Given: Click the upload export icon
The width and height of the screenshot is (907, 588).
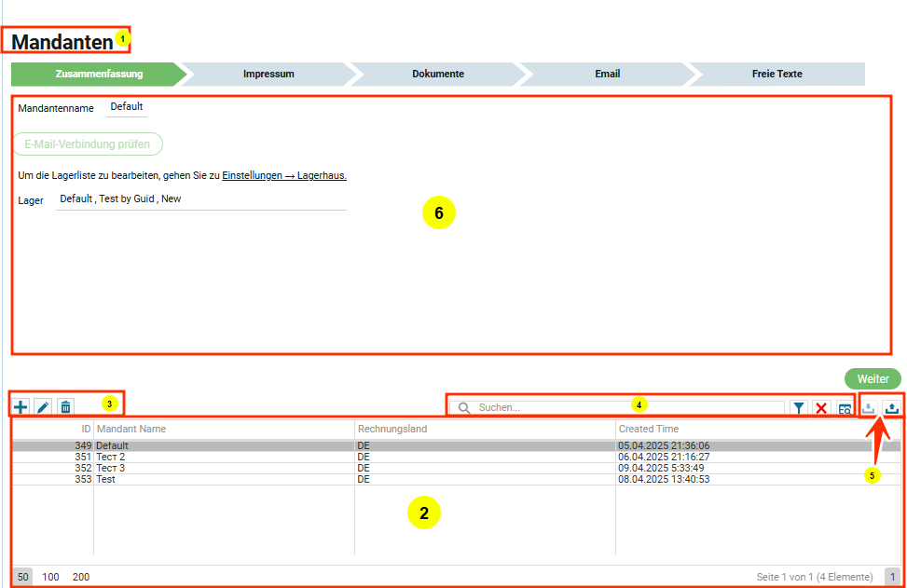Looking at the screenshot, I should [x=892, y=407].
